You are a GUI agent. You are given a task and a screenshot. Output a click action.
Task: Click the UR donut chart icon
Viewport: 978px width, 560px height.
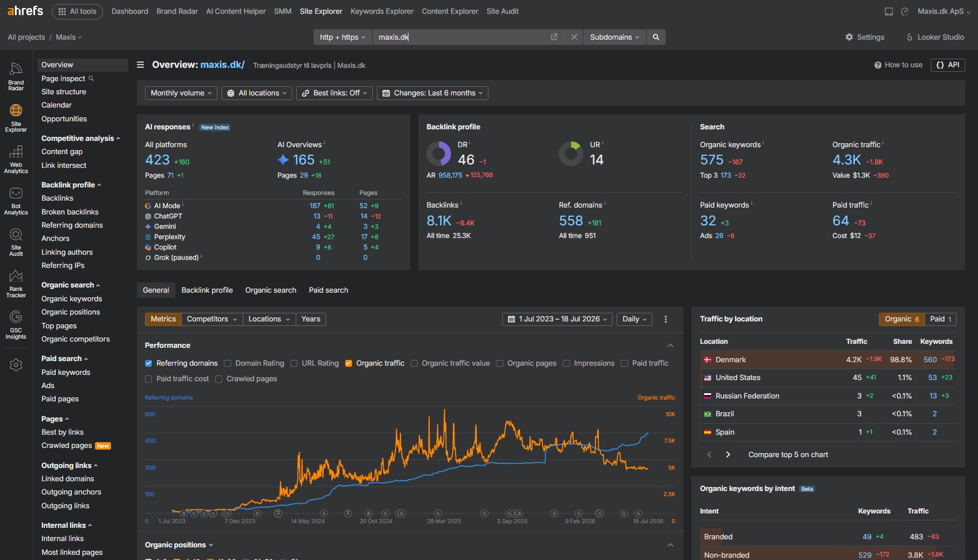pos(571,154)
